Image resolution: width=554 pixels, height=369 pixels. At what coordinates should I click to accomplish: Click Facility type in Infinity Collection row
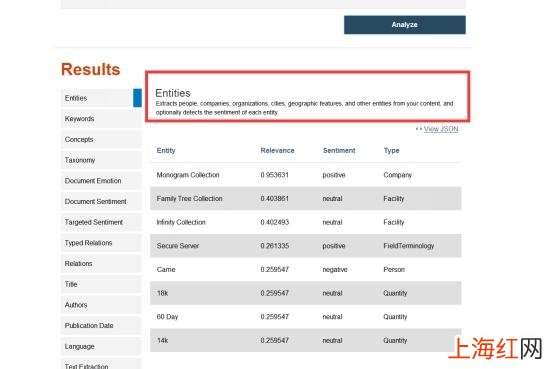click(394, 222)
